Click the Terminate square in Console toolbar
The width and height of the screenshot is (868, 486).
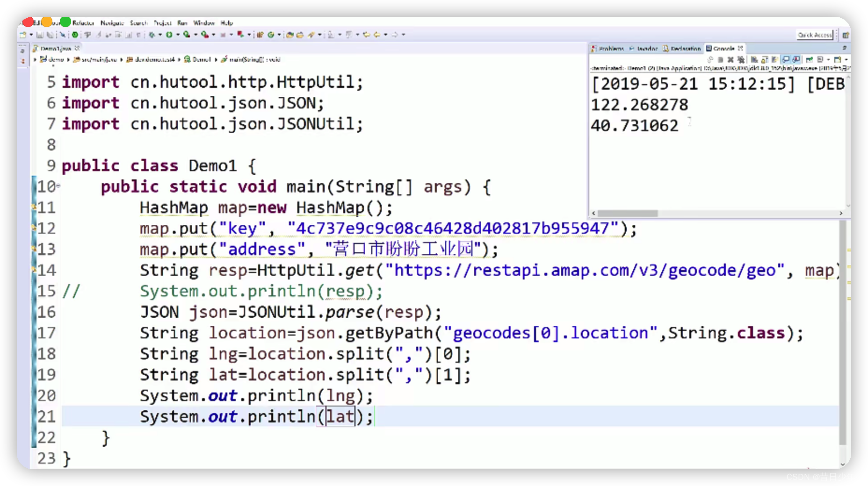click(x=720, y=60)
